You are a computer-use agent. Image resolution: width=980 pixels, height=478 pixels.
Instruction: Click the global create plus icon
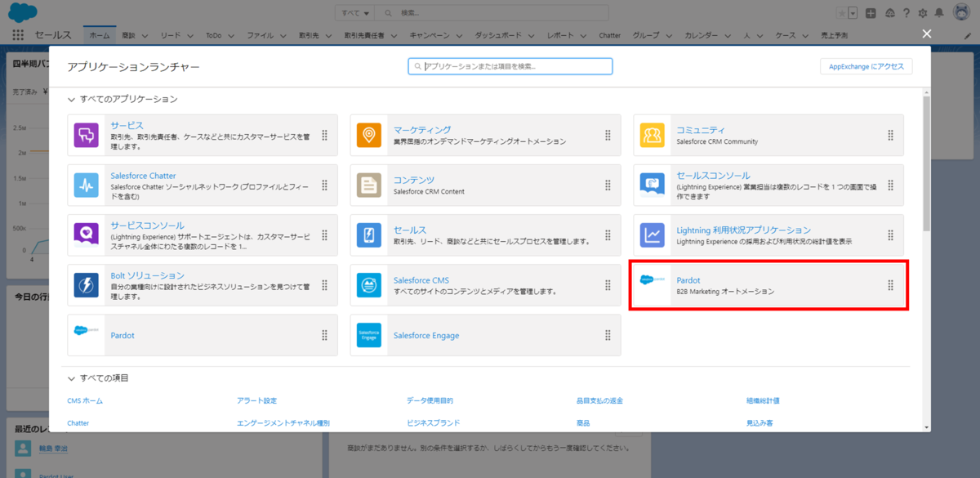coord(871,13)
